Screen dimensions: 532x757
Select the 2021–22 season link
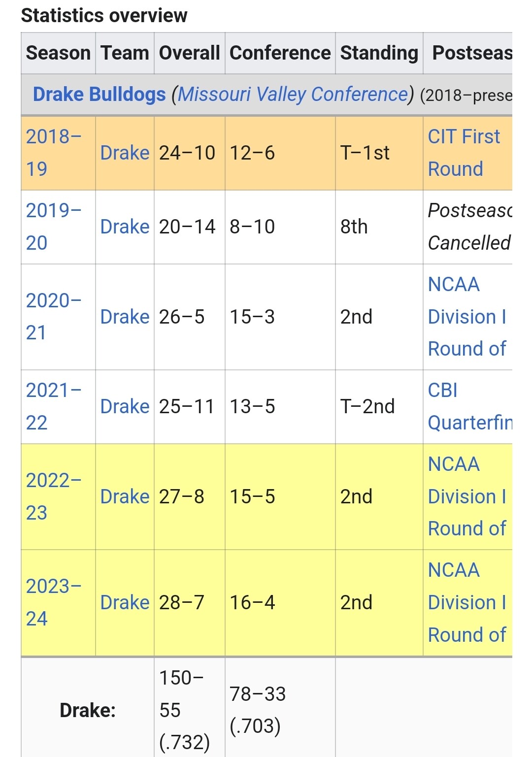[x=53, y=406]
